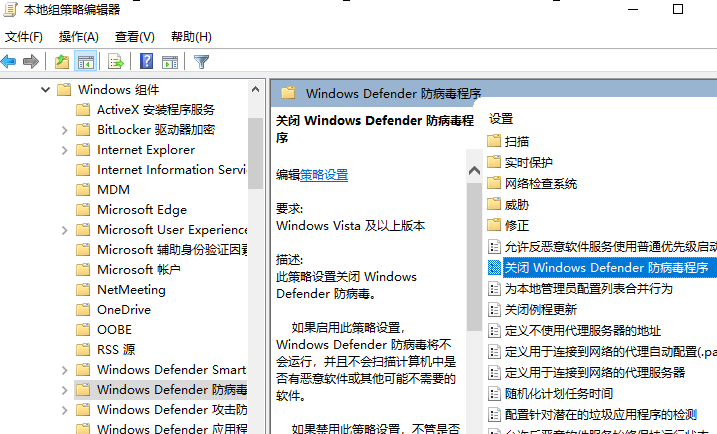
Task: Click the 策略设置 link
Action: click(x=324, y=175)
